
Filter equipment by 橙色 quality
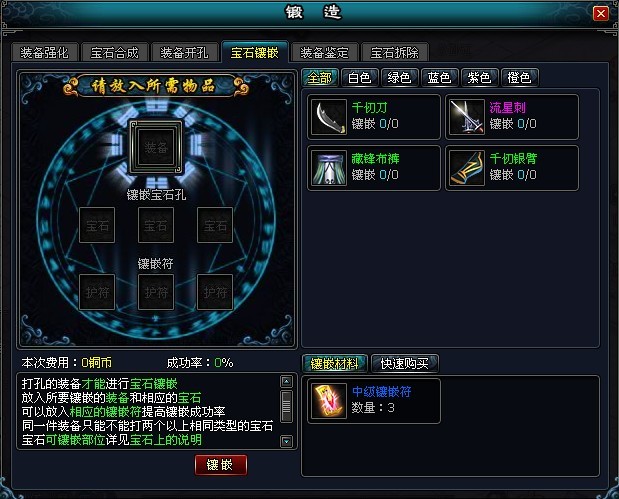[x=519, y=77]
